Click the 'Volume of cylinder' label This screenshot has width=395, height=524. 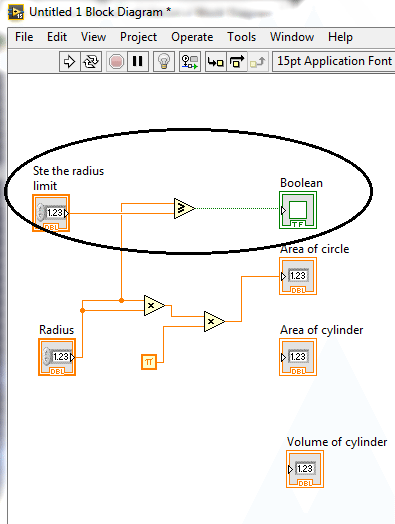[337, 442]
